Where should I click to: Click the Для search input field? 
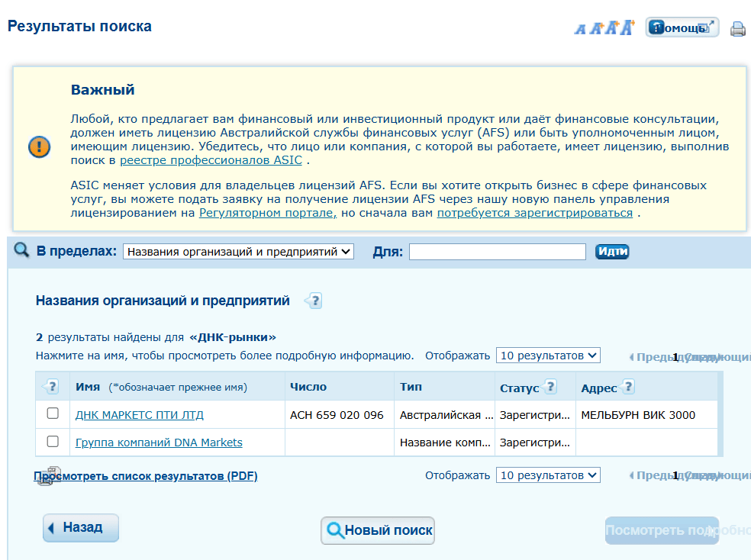point(497,251)
